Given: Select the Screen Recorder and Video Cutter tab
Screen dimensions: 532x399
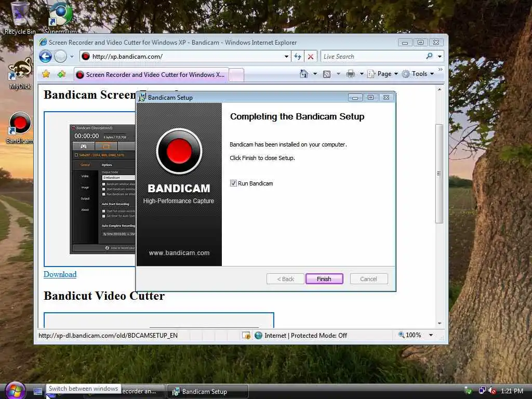Looking at the screenshot, I should coord(151,75).
